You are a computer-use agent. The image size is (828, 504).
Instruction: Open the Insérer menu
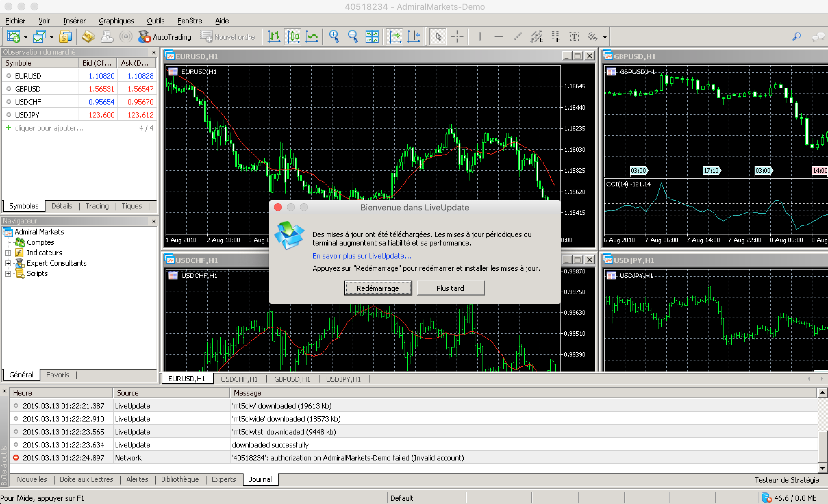coord(74,21)
